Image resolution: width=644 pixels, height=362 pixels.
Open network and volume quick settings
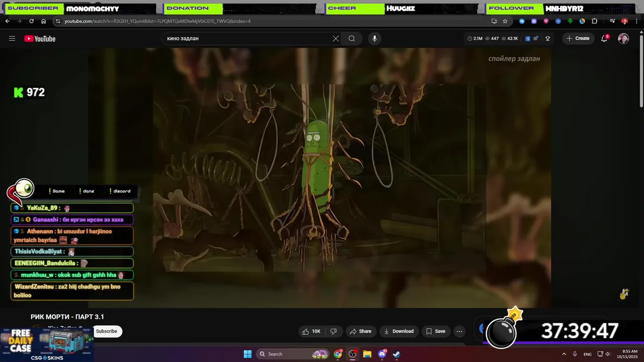(604, 354)
